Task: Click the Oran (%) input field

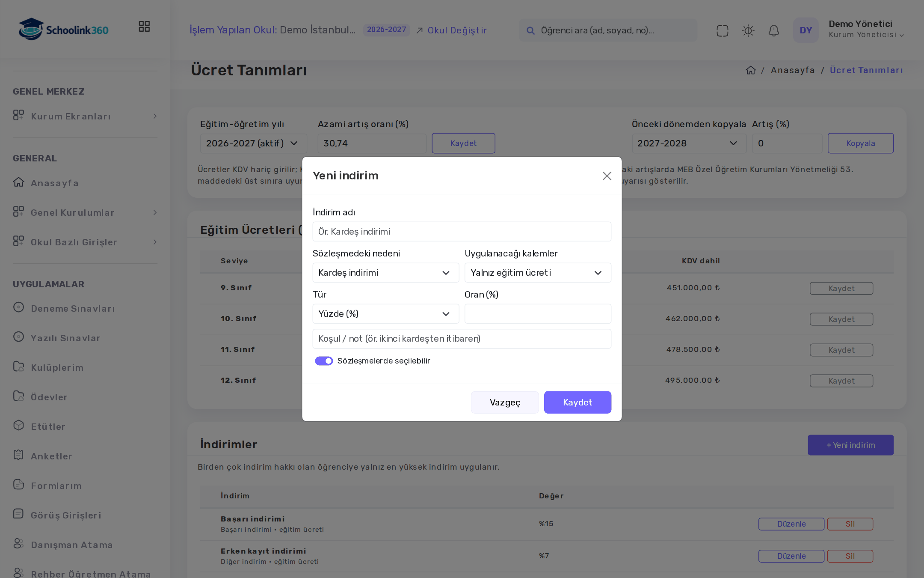Action: point(538,314)
